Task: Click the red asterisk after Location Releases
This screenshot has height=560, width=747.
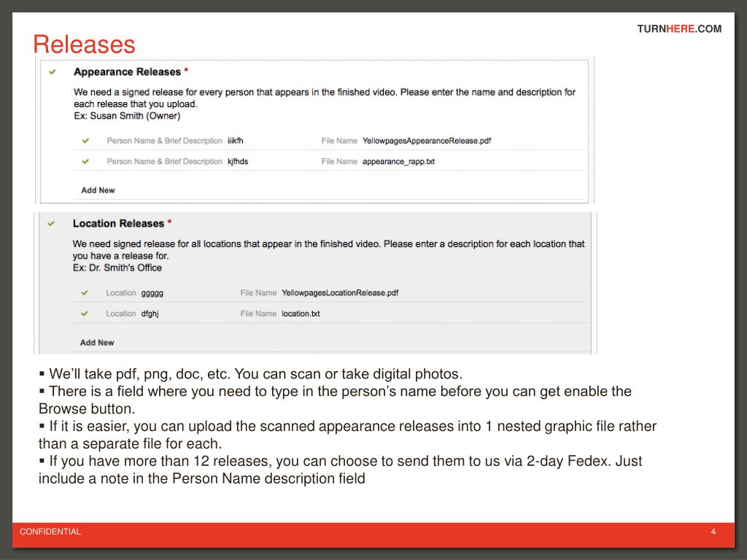Action: pyautogui.click(x=169, y=222)
